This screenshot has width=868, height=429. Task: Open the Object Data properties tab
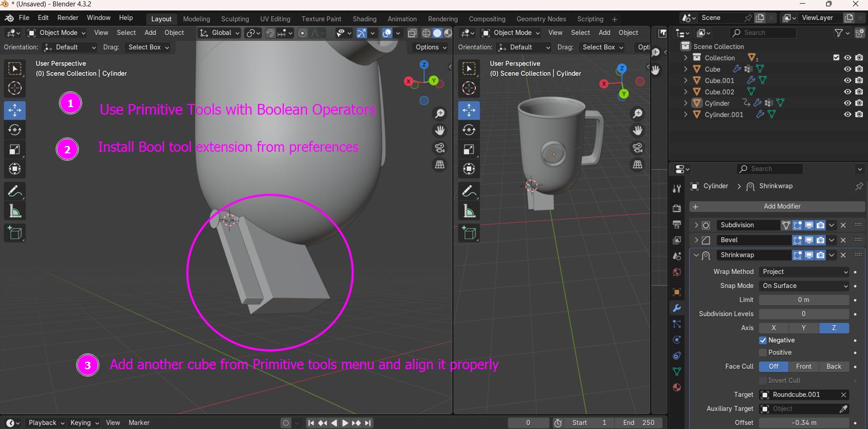(x=677, y=371)
